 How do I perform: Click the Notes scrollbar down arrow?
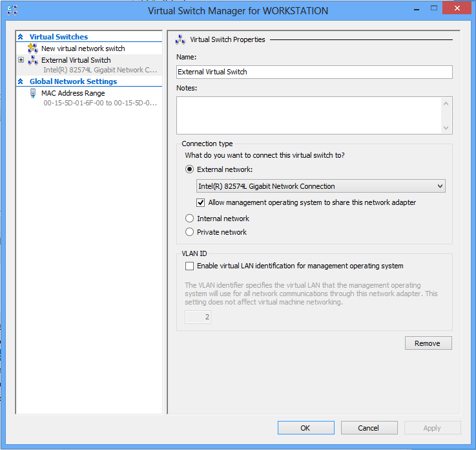pyautogui.click(x=446, y=128)
